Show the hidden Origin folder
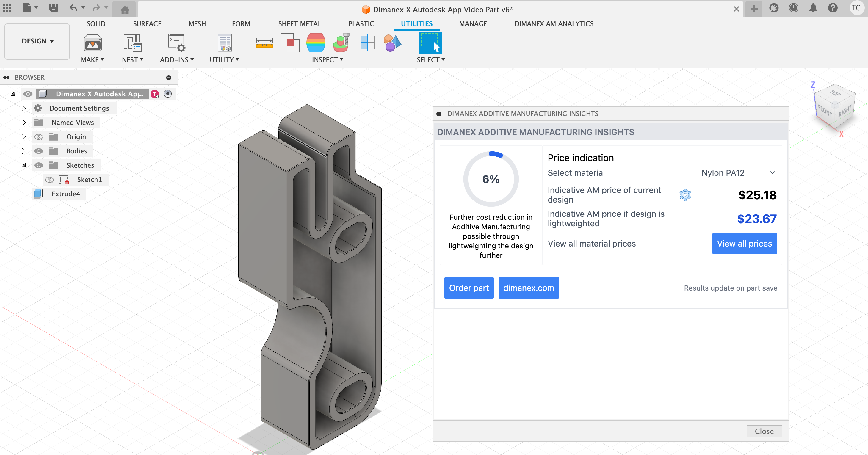 point(39,137)
